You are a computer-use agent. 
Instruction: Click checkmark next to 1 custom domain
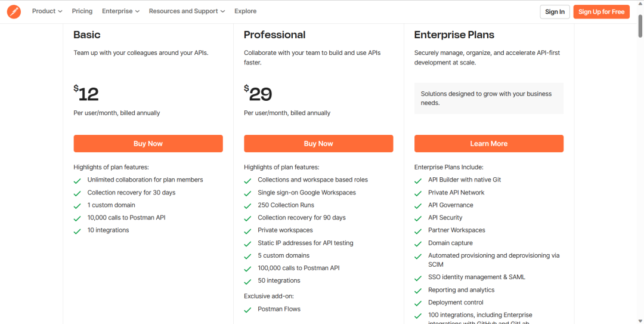click(77, 206)
